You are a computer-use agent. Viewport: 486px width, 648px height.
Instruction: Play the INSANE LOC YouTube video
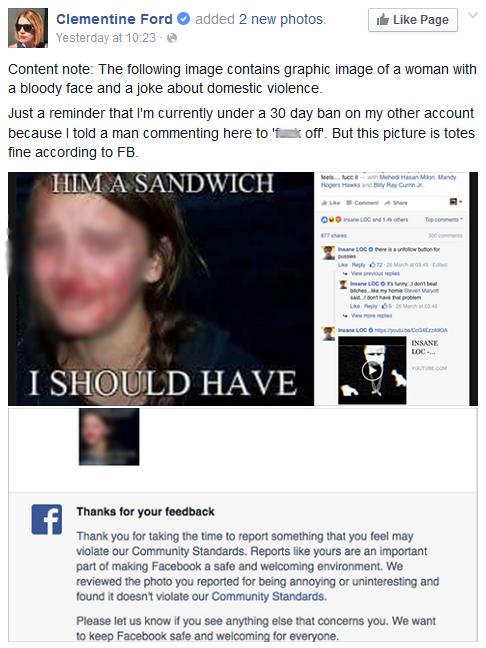[372, 370]
